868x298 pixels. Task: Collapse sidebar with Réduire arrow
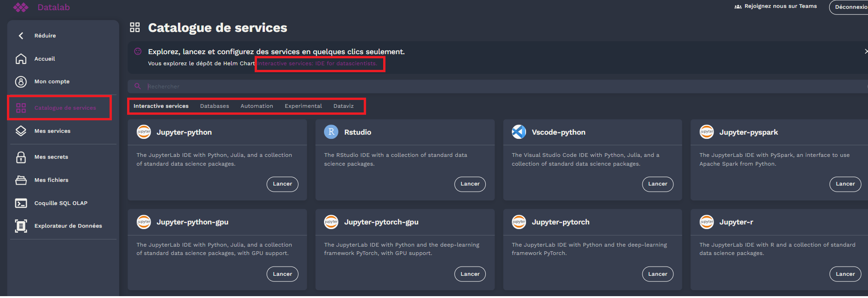(21, 36)
